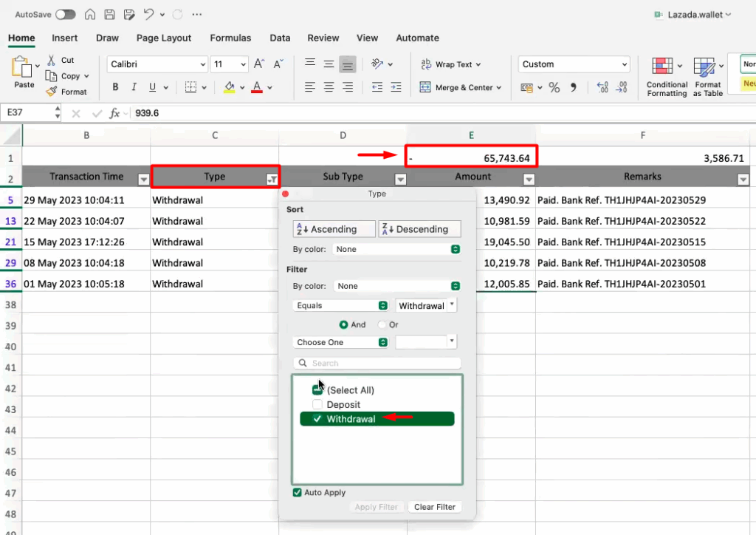Toggle the AutoSave switch
Screen dimensions: 756x535
click(x=66, y=14)
